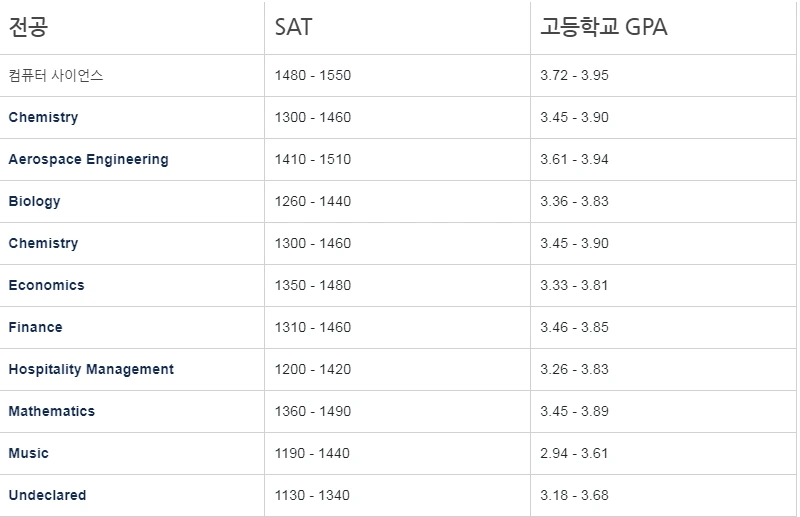This screenshot has height=517, width=800.
Task: Click the GPA range 3.72 - 3.95
Action: coord(574,75)
